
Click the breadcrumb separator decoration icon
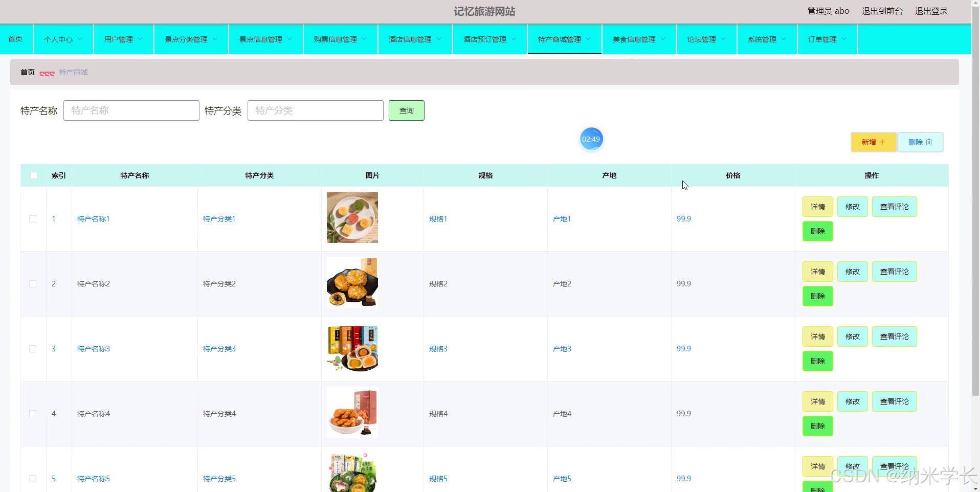(47, 73)
